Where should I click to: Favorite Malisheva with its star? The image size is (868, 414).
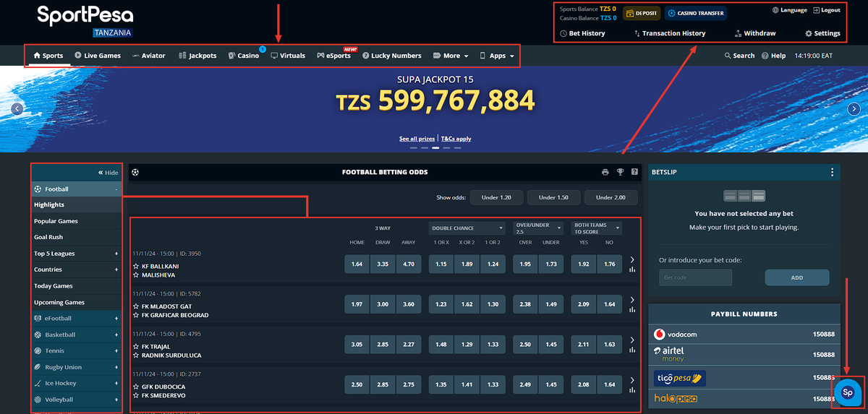[136, 275]
